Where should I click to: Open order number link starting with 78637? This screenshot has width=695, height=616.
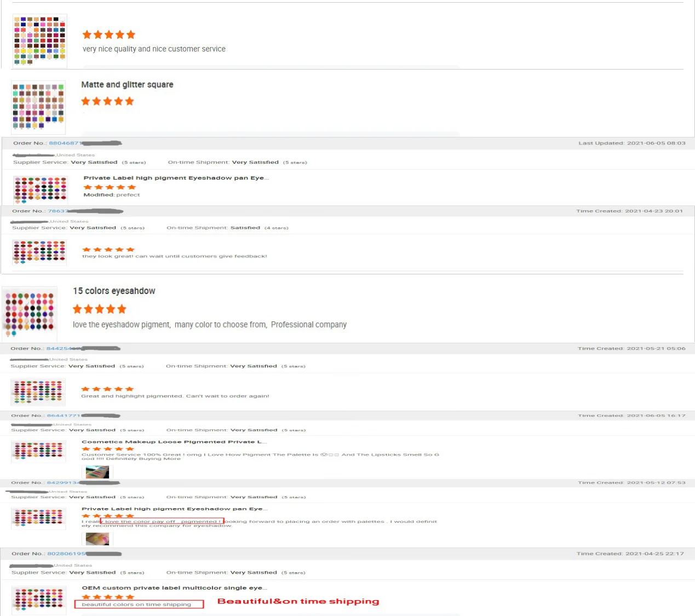58,211
